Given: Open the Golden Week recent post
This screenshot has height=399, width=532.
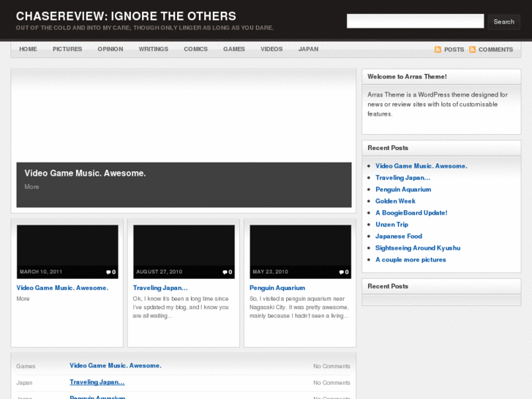Looking at the screenshot, I should point(395,201).
